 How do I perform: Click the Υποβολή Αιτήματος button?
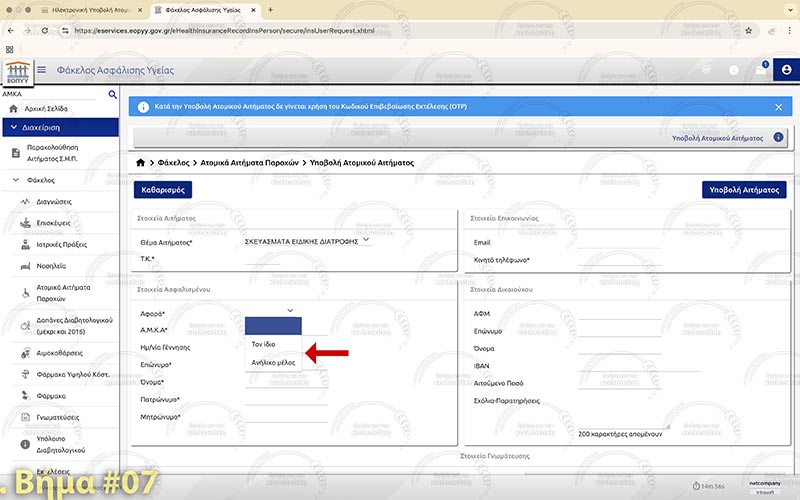(x=744, y=189)
